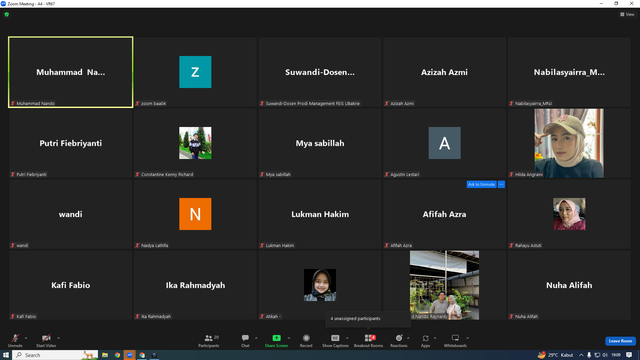Click Rahayu Astuti's profile photo

(569, 214)
